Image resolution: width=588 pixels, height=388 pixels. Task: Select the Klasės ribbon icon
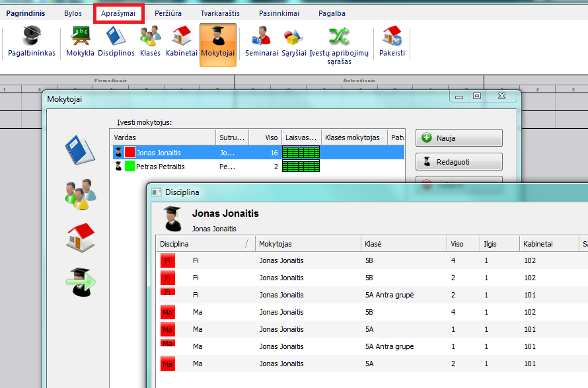(150, 41)
